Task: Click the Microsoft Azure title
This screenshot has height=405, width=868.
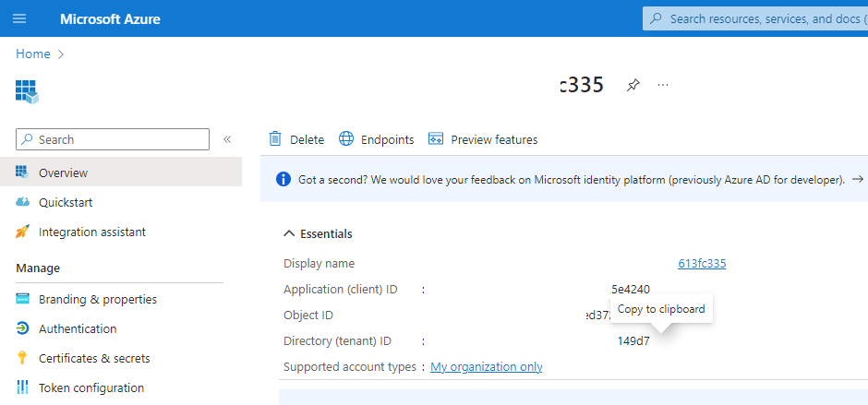Action: (x=110, y=18)
